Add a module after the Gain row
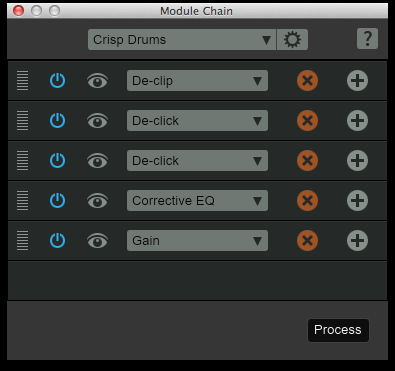 coord(357,241)
